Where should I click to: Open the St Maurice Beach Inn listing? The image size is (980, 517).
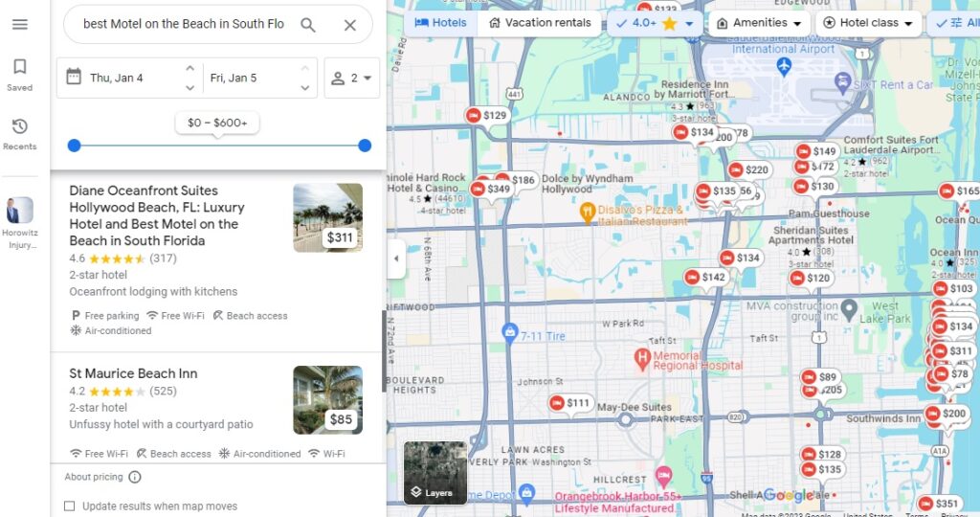coord(133,373)
